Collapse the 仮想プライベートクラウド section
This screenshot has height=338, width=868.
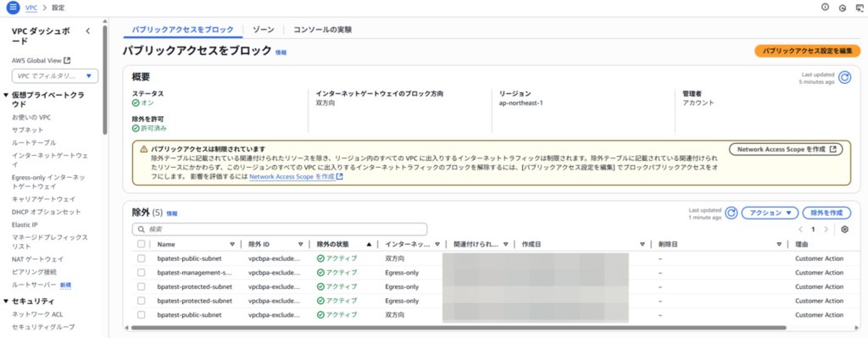coord(6,95)
